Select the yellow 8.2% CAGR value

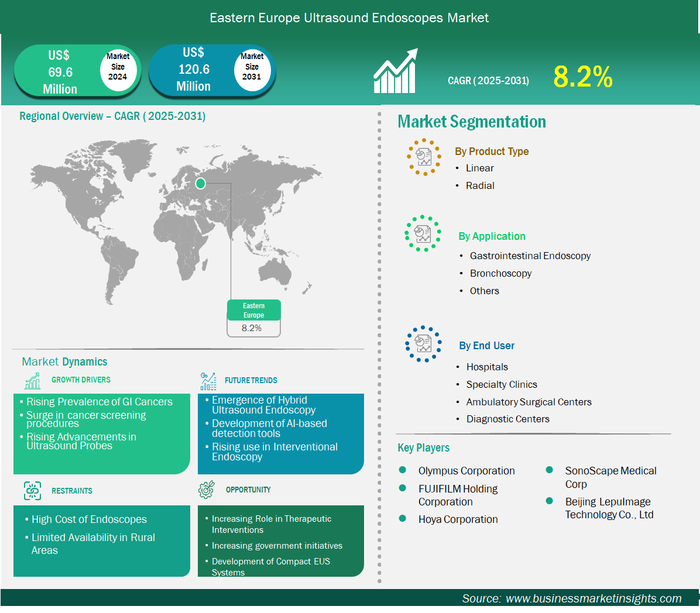coord(582,77)
